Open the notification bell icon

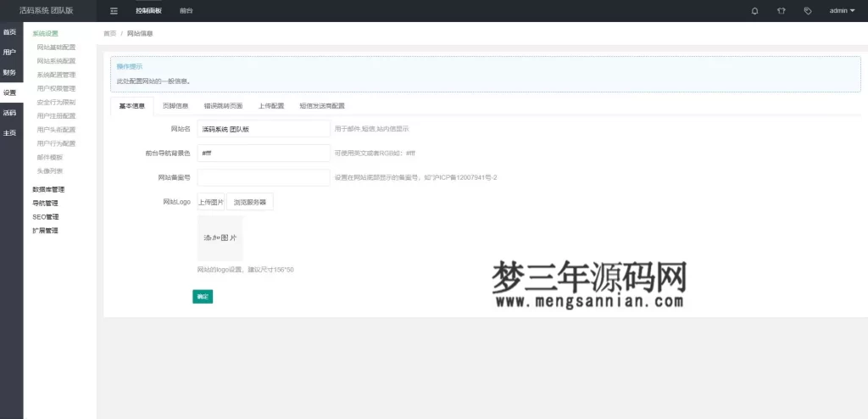[754, 11]
